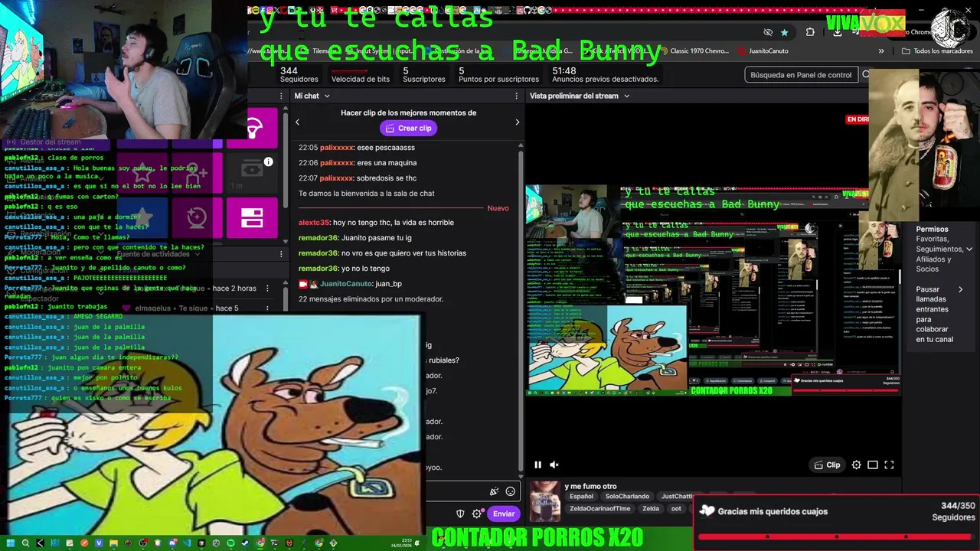Open the Windows Start menu
This screenshot has width=980, height=551.
tap(11, 543)
